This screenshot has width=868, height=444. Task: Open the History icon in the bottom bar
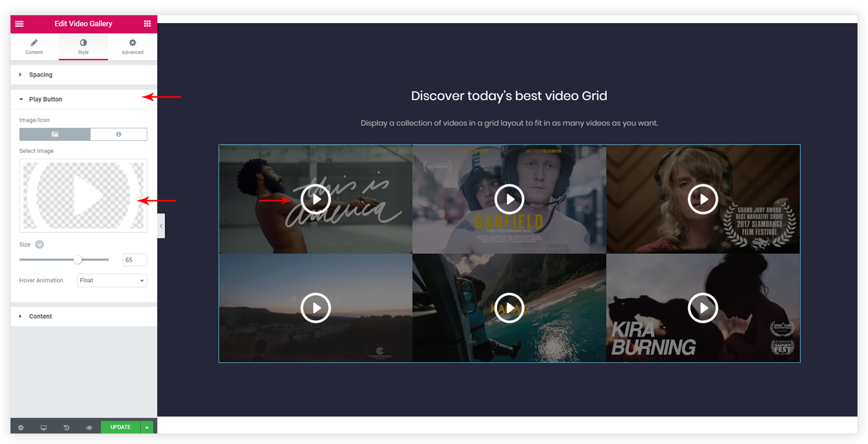click(67, 428)
